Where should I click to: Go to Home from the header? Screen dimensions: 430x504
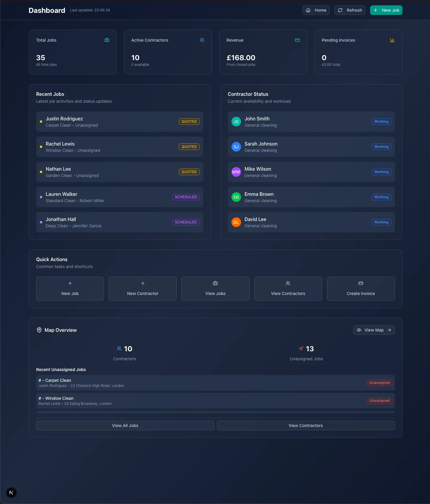click(x=316, y=10)
